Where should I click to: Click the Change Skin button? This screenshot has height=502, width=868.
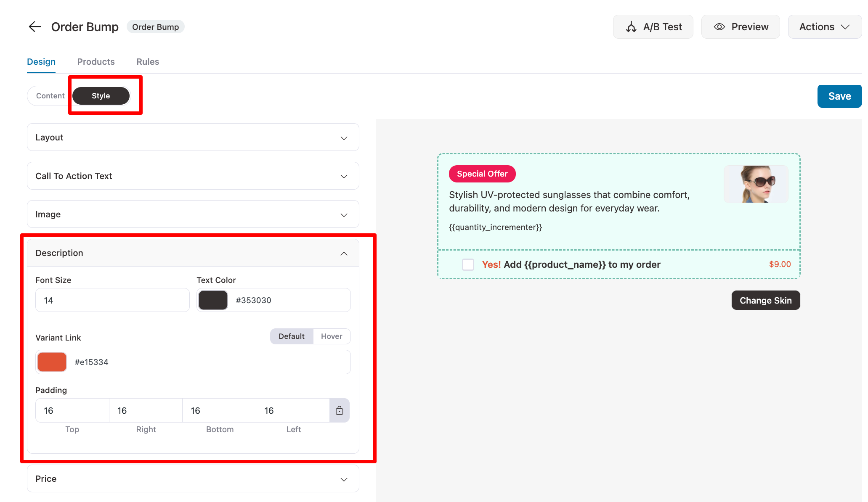(x=765, y=300)
